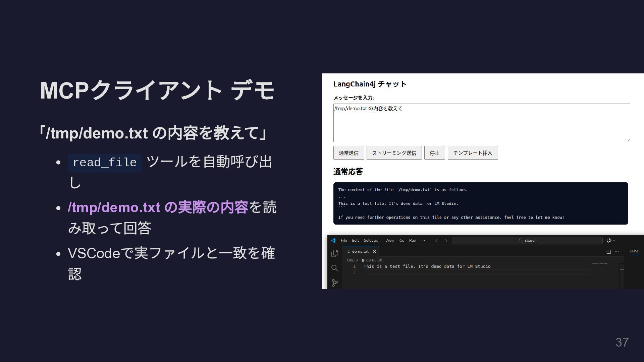This screenshot has height=362, width=644.
Task: Open the Copilot chat icon in title bar
Action: [609, 240]
